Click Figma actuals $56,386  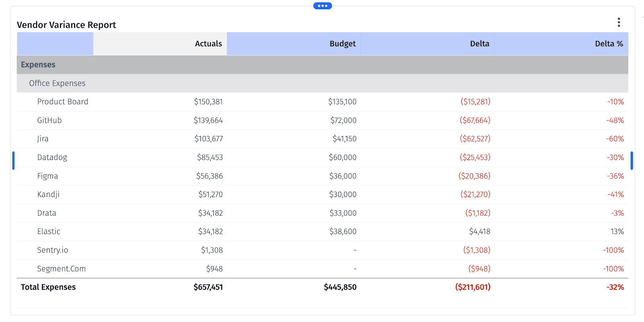click(x=209, y=176)
